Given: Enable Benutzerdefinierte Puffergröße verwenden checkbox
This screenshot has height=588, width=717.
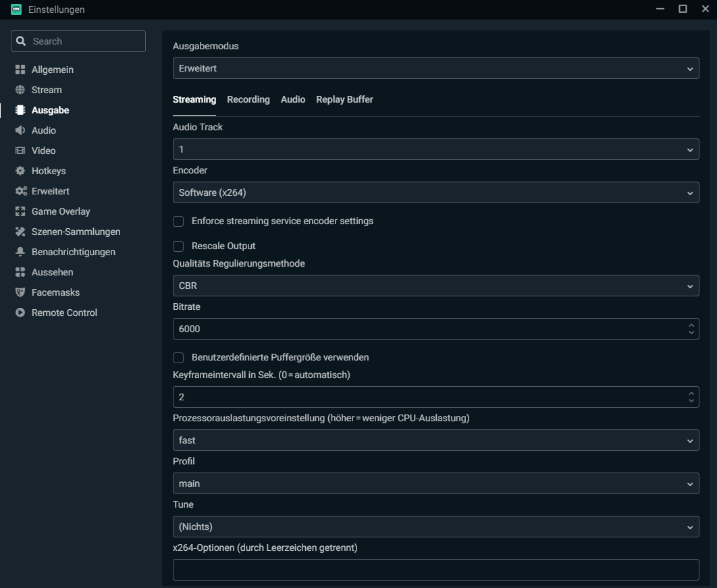Looking at the screenshot, I should click(178, 358).
